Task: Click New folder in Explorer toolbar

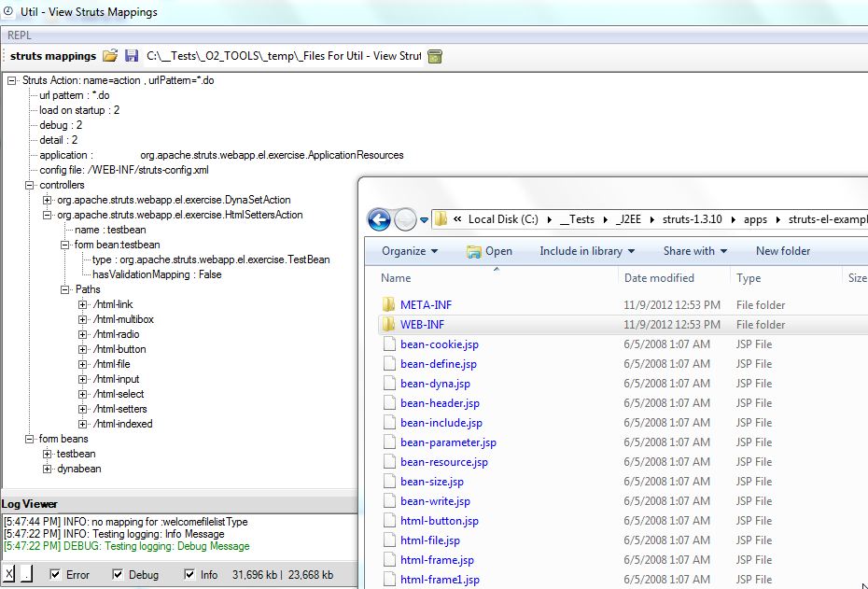Action: [x=783, y=251]
